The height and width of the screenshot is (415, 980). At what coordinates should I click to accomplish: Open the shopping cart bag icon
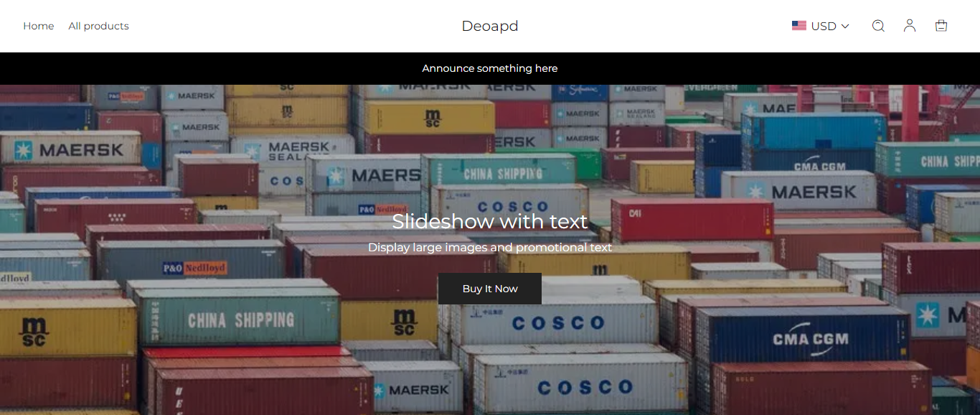(941, 26)
